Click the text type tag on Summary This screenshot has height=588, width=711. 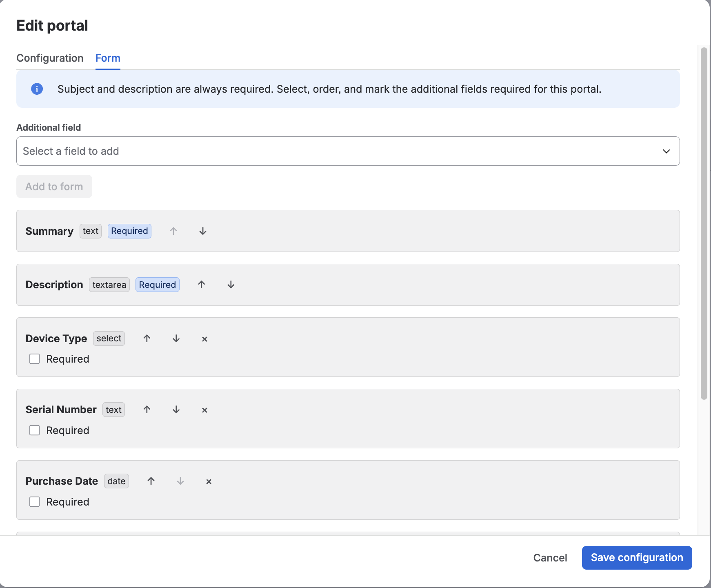click(91, 231)
